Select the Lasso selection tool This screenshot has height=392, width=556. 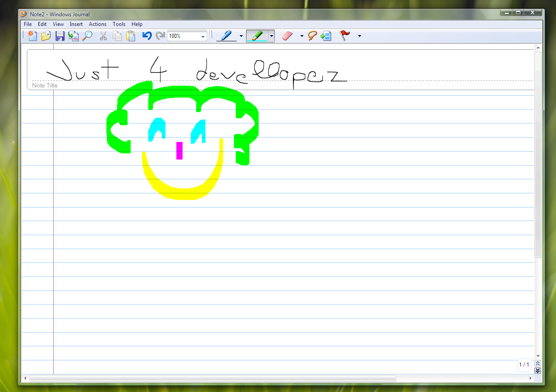coord(312,36)
